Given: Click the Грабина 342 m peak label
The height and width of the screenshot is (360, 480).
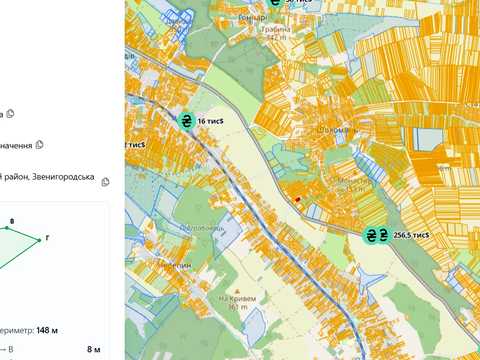Looking at the screenshot, I should (x=276, y=33).
